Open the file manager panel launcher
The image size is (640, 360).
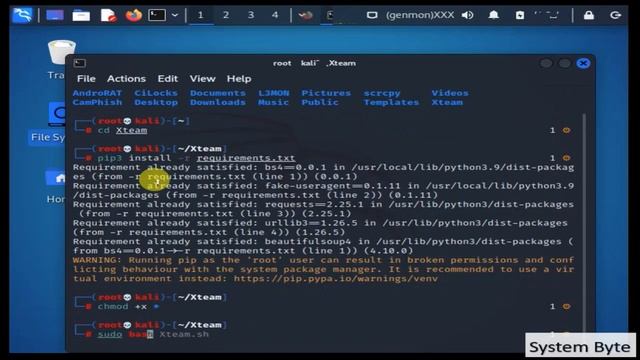pos(81,16)
